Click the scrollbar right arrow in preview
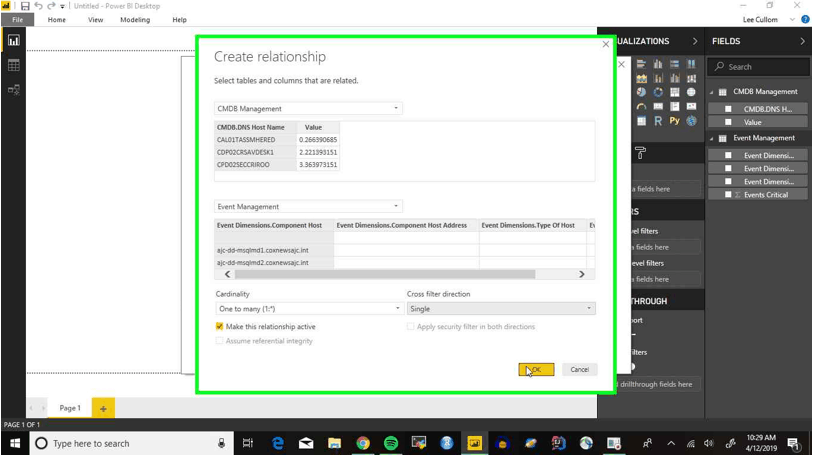814x456 pixels. point(581,274)
